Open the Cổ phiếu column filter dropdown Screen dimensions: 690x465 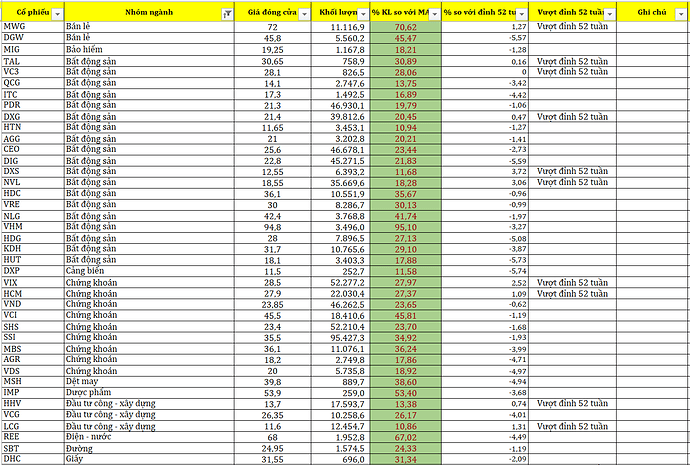point(58,14)
